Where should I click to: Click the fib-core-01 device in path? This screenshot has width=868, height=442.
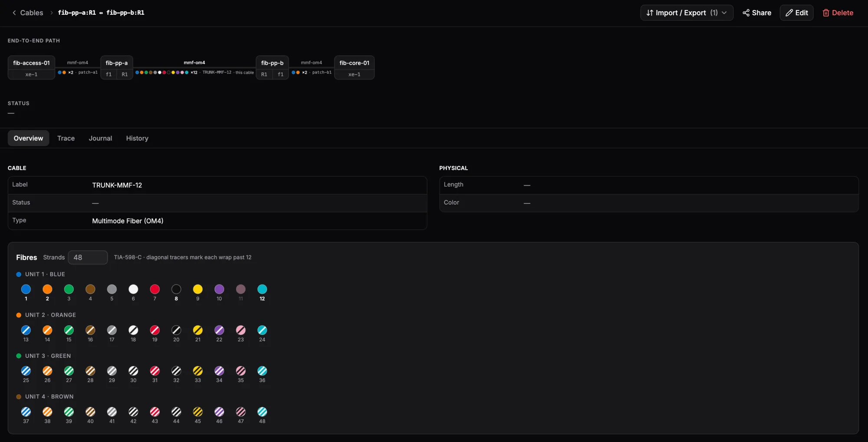pos(354,63)
